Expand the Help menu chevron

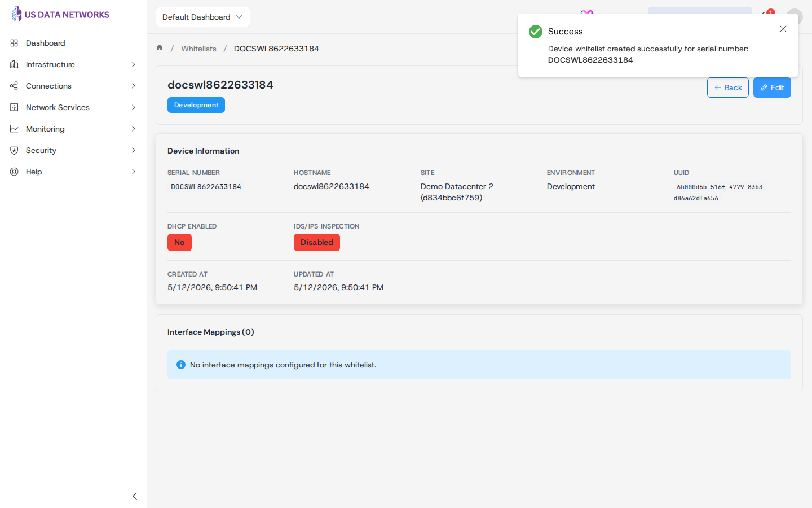pyautogui.click(x=134, y=172)
